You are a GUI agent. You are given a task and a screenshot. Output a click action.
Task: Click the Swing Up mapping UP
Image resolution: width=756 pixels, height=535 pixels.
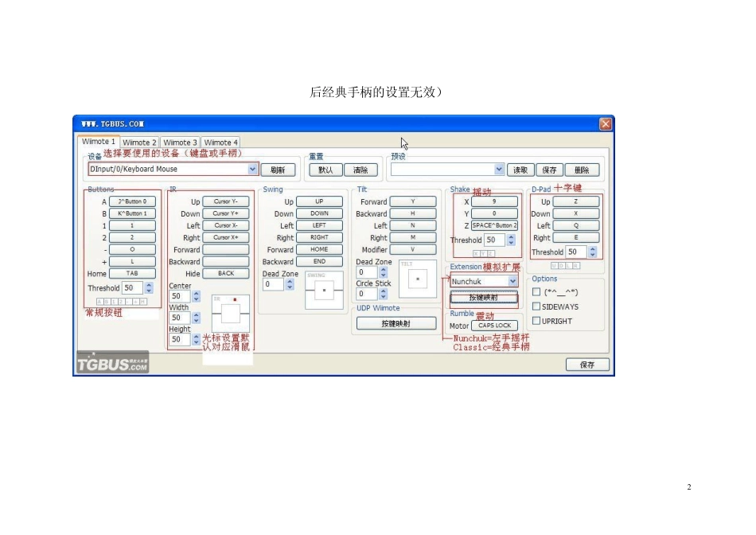319,201
